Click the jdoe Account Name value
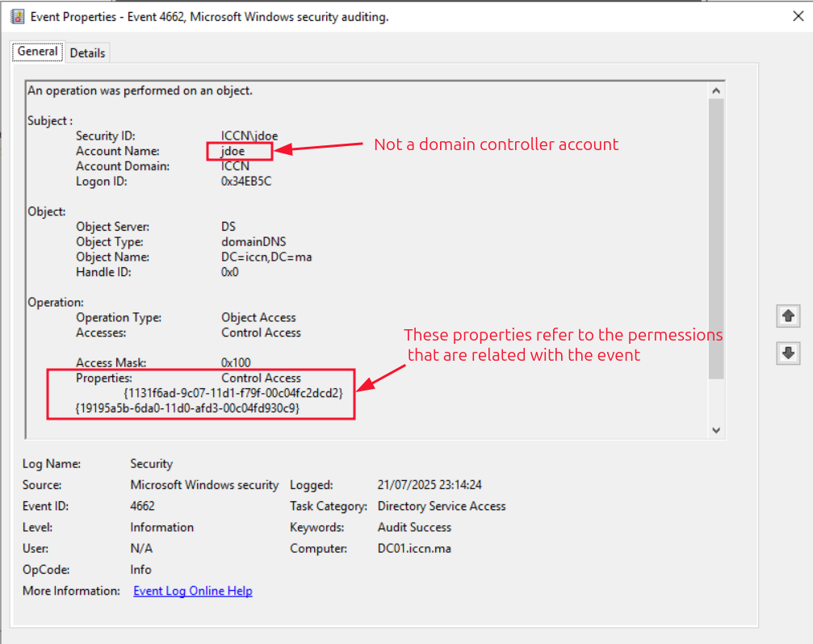Image resolution: width=813 pixels, height=644 pixels. (x=233, y=151)
